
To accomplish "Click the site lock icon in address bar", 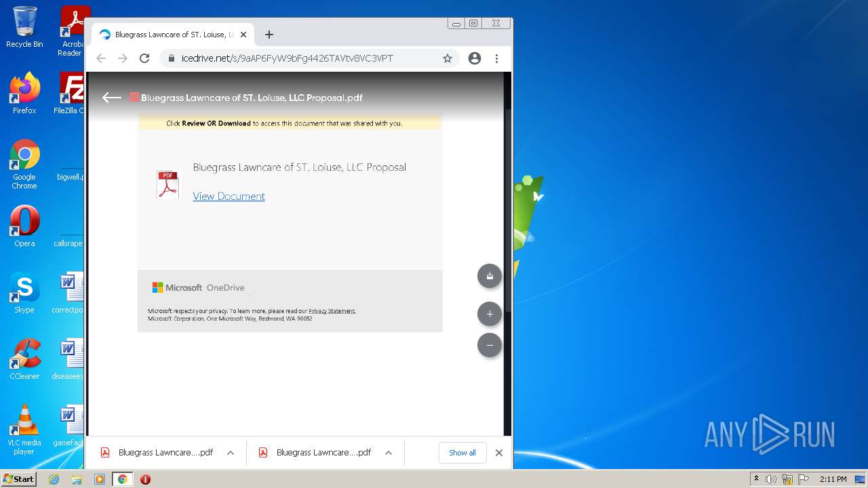I will tap(172, 58).
